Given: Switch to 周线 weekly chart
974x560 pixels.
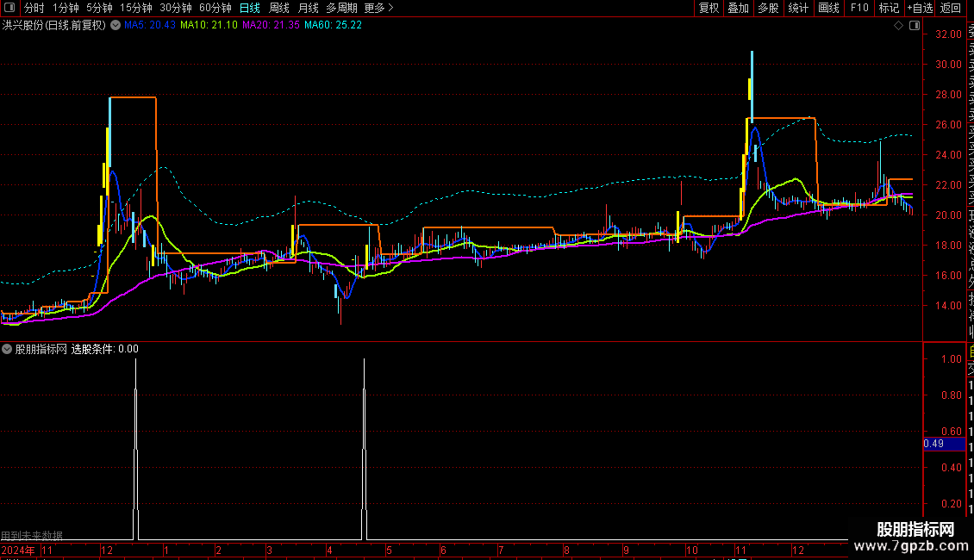Looking at the screenshot, I should tap(279, 8).
